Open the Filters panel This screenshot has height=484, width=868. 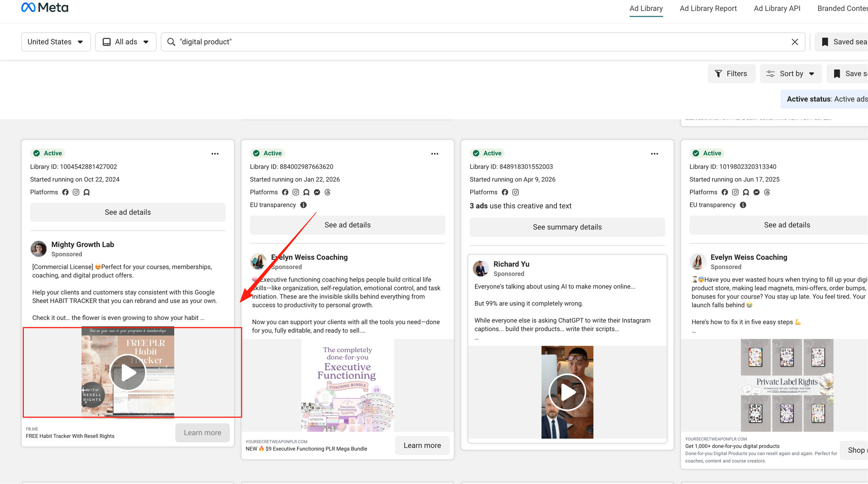pos(731,74)
